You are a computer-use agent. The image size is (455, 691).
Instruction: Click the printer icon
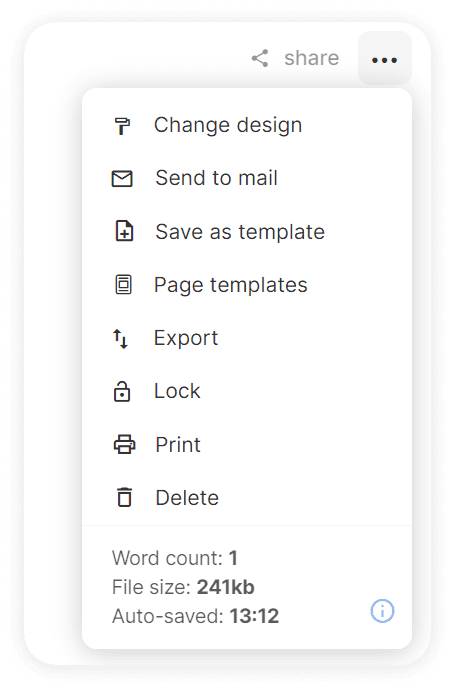[x=124, y=444]
